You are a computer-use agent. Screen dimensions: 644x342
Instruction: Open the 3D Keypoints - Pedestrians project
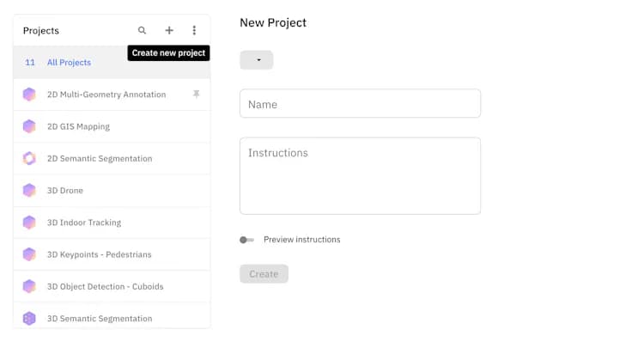pyautogui.click(x=112, y=254)
